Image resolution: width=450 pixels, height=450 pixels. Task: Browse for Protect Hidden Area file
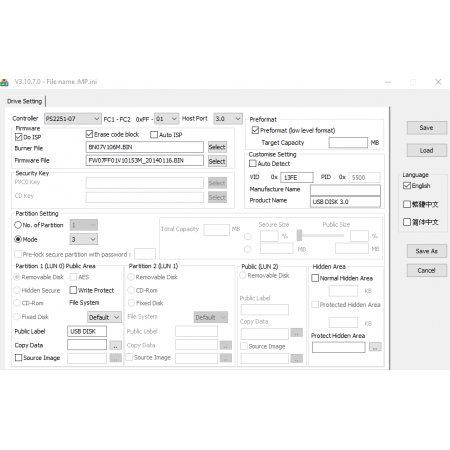coord(375,347)
